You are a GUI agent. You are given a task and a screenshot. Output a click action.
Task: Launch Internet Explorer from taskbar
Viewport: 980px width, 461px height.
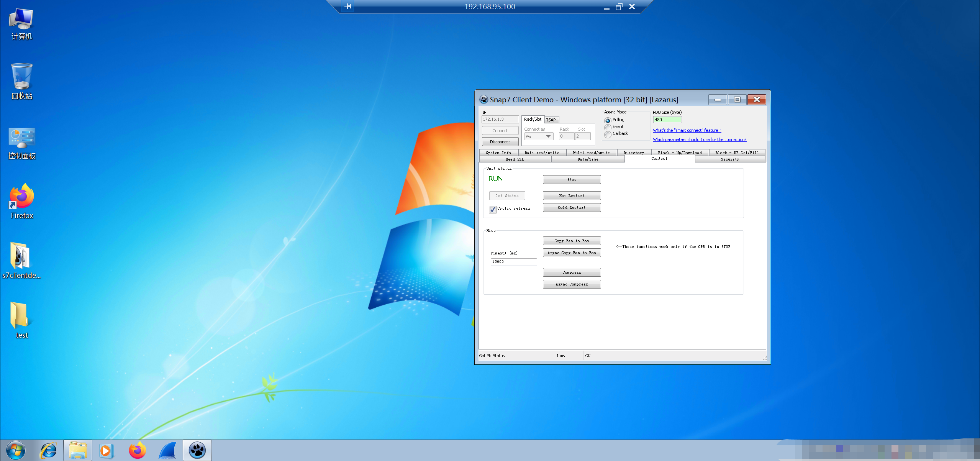(49, 450)
